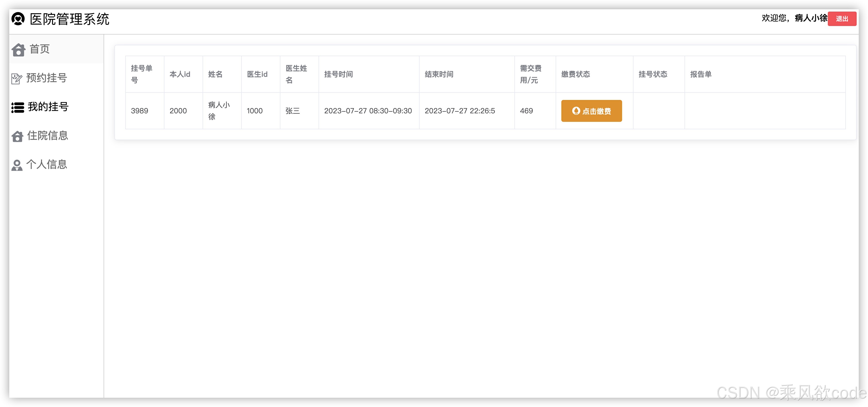Open 住院信息 page
Screen dimensions: 868x407
(x=47, y=135)
